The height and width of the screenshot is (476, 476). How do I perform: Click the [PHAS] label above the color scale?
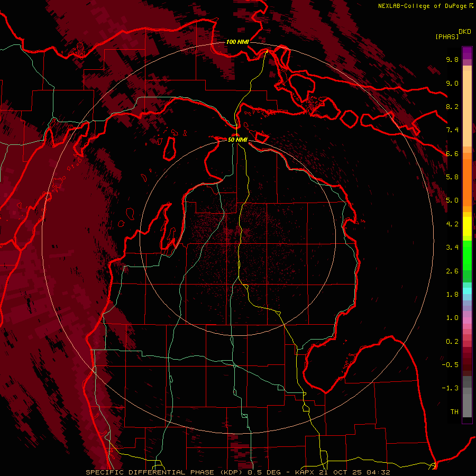coord(447,36)
